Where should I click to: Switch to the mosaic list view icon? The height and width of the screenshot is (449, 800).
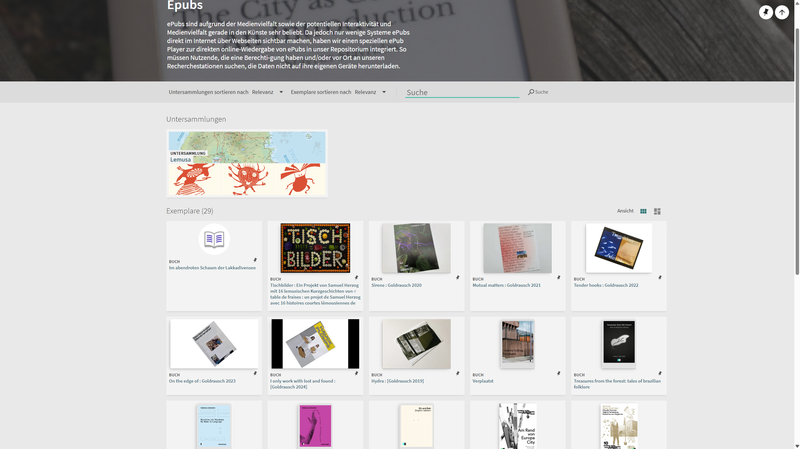point(657,211)
